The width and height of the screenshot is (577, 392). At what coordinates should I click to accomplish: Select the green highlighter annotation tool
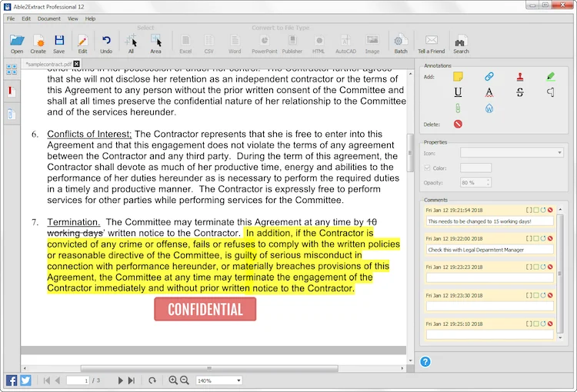[551, 77]
